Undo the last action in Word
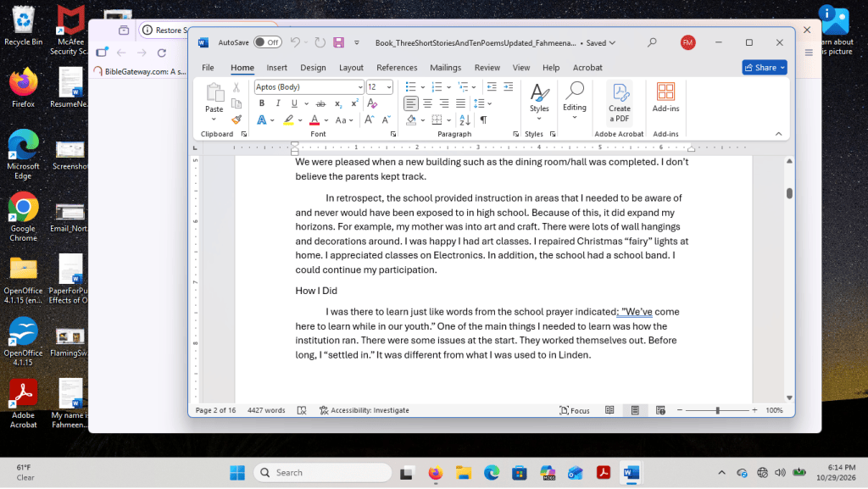 tap(295, 42)
